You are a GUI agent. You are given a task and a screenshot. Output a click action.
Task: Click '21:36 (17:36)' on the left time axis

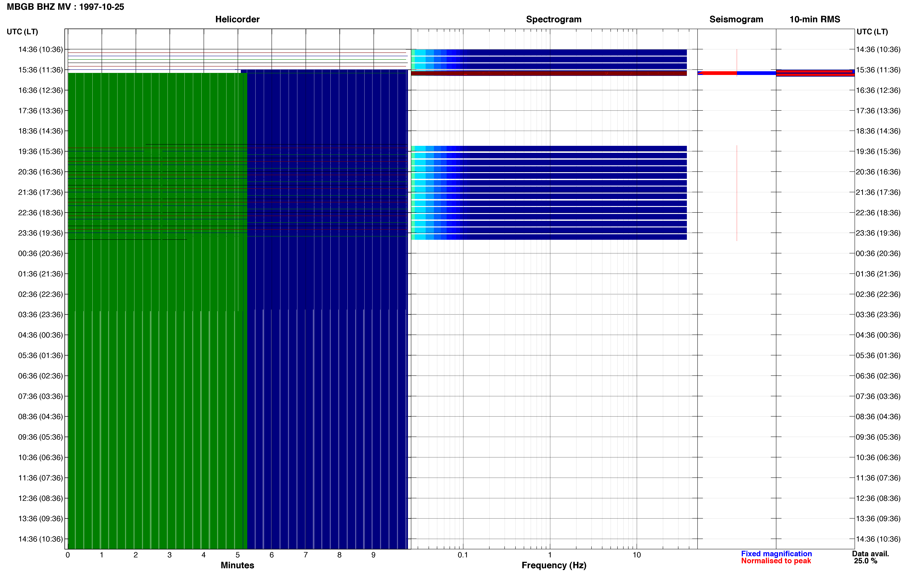(41, 192)
